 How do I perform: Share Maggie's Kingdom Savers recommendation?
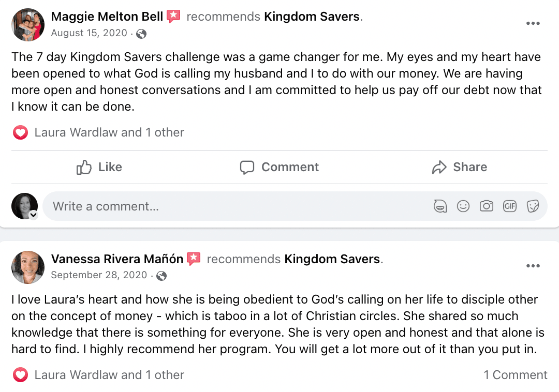tap(460, 167)
